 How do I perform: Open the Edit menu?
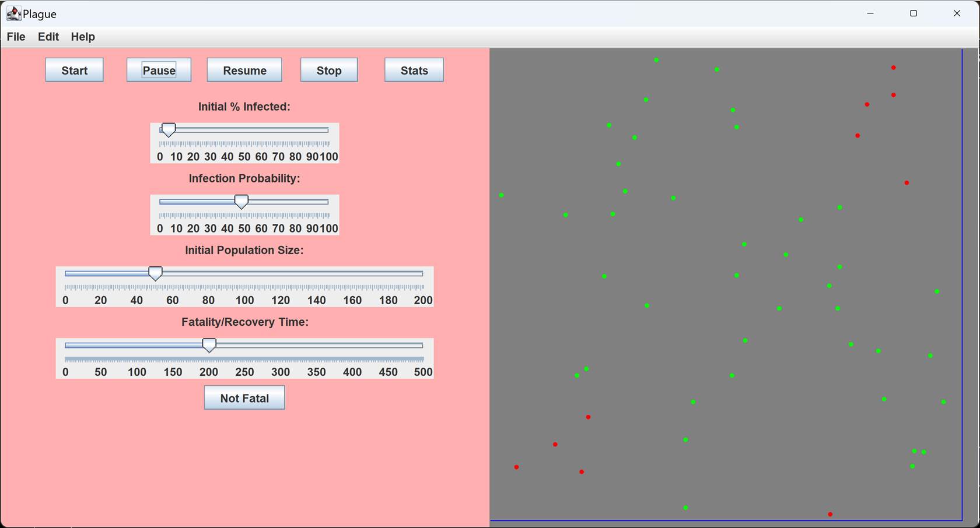click(48, 37)
